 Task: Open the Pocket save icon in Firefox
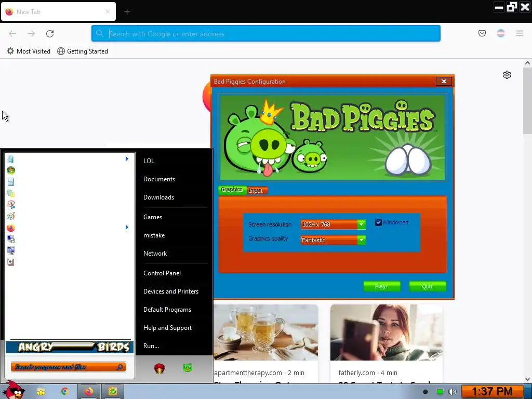coord(482,33)
